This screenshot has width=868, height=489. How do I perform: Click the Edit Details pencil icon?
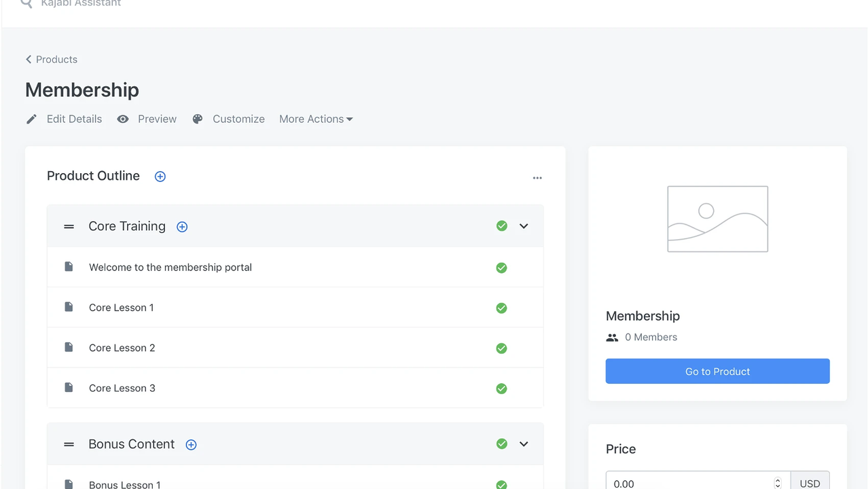(x=31, y=119)
